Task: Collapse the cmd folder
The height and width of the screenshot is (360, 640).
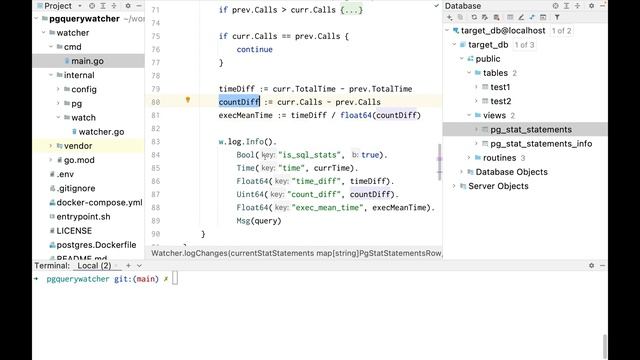Action: coord(51,47)
